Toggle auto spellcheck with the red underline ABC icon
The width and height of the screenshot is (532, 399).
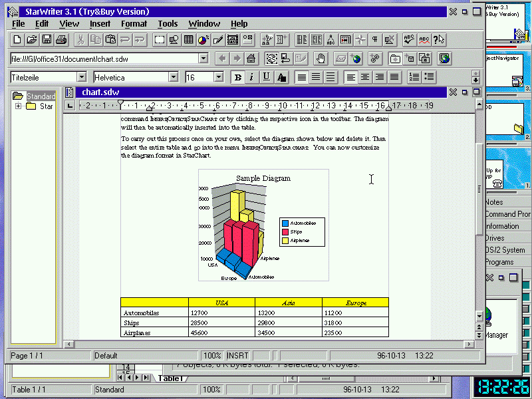[424, 40]
